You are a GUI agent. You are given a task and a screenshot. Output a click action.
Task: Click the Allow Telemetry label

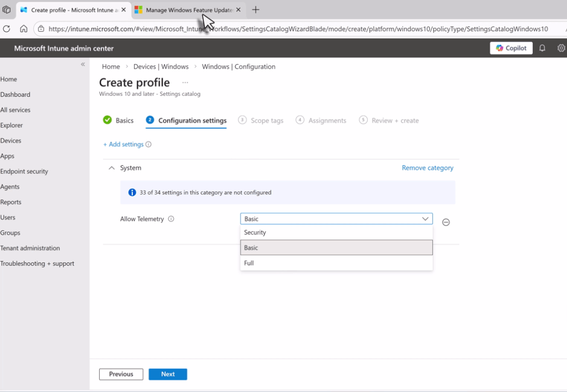[142, 219]
